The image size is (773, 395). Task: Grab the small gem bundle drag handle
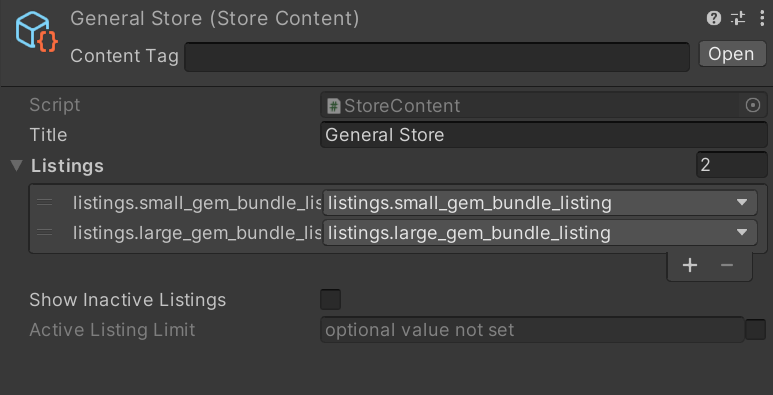pos(44,203)
